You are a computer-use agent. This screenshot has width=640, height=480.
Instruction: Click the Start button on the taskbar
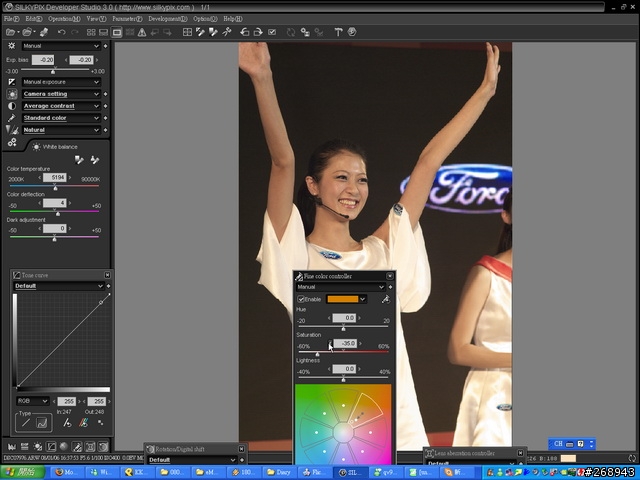click(x=22, y=473)
